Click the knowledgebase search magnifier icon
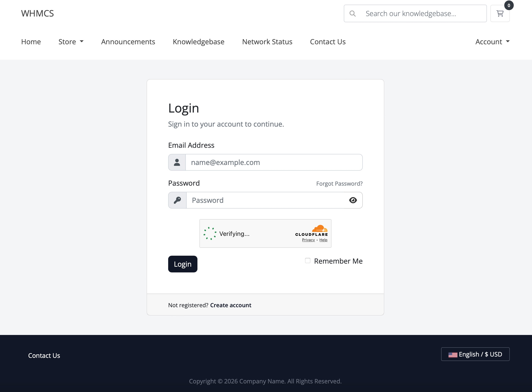Image resolution: width=532 pixels, height=392 pixels. [x=352, y=13]
